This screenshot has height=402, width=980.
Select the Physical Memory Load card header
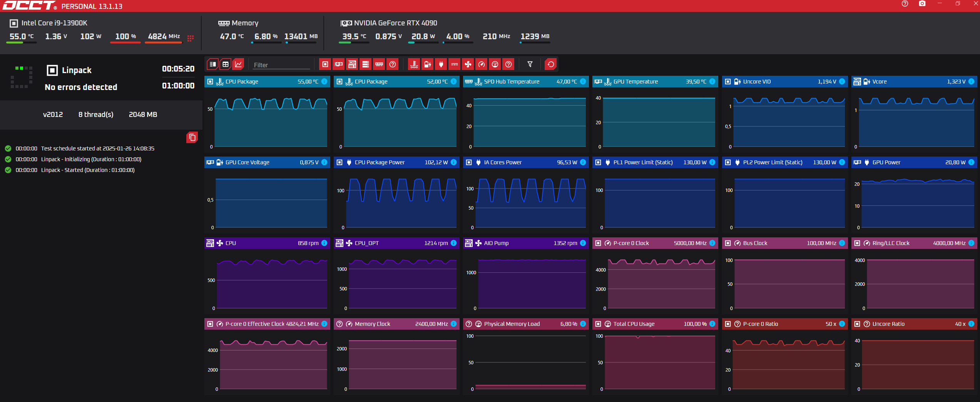pos(526,324)
